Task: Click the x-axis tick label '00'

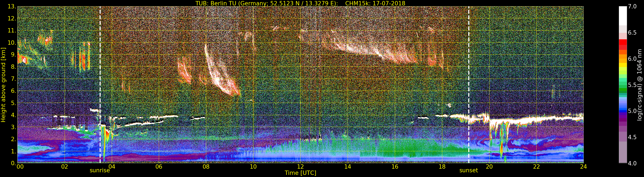Action: (x=20, y=167)
